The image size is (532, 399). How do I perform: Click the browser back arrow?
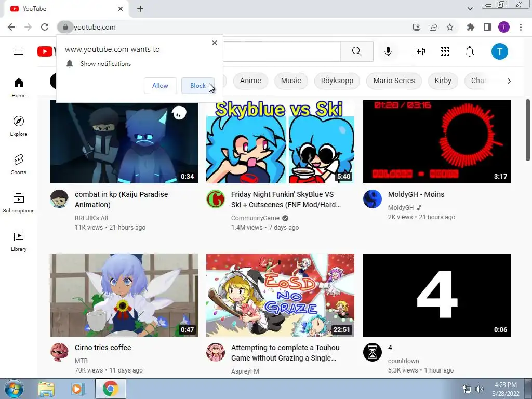pyautogui.click(x=11, y=27)
